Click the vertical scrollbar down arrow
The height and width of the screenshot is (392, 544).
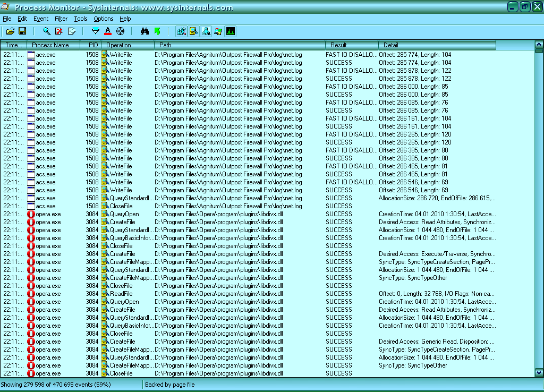539,373
